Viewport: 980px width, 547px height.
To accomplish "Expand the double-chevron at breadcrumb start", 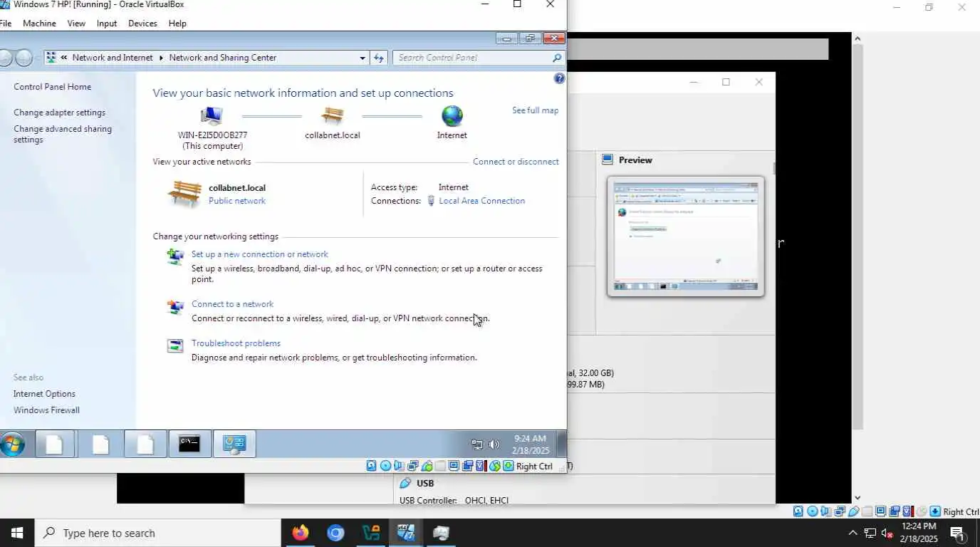I will pyautogui.click(x=64, y=58).
